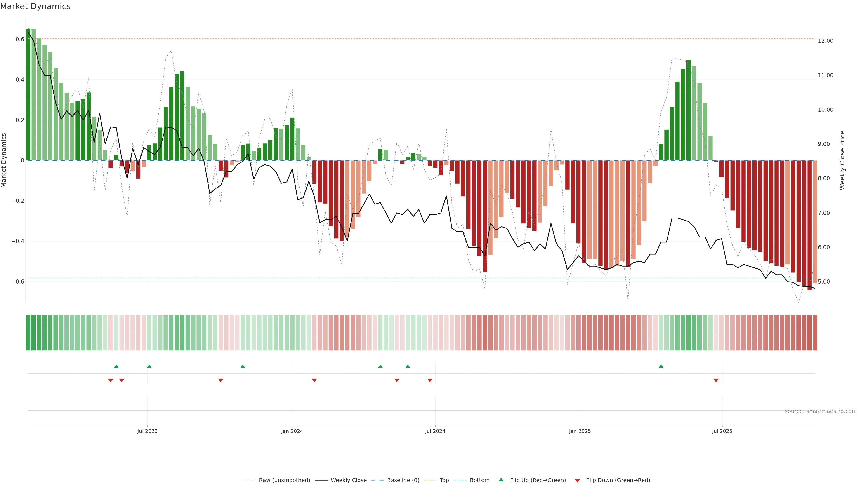Click the green triangle icon in the legend
The image size is (868, 488).
click(501, 480)
